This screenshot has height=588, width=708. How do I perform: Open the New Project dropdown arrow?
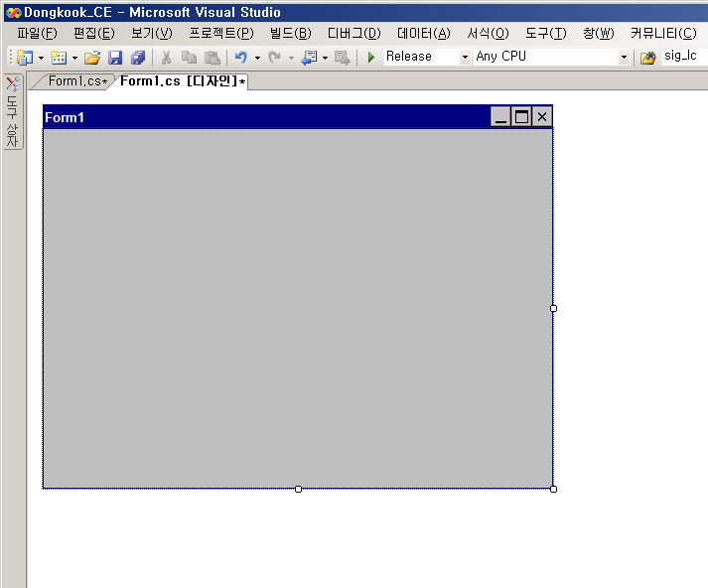pos(41,58)
